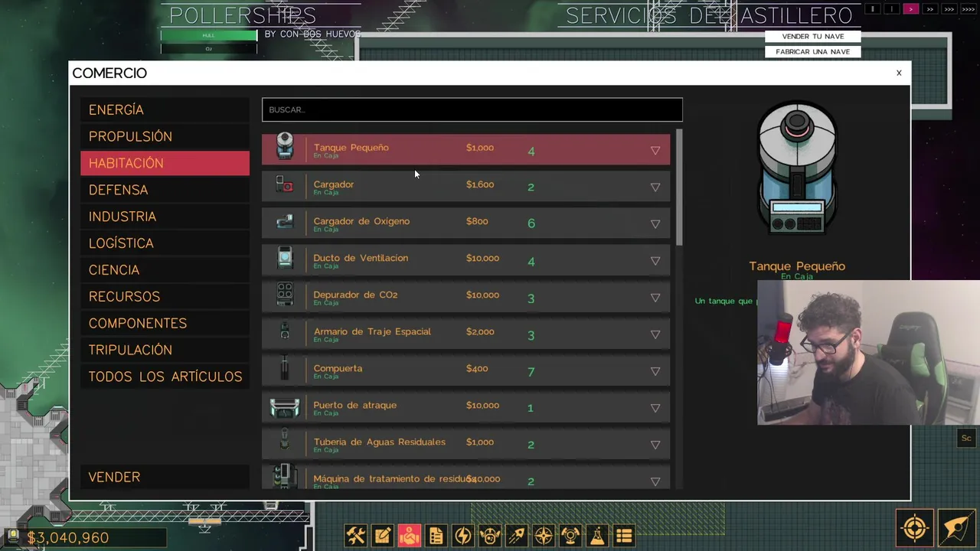Click the Cargador item icon
The width and height of the screenshot is (980, 551).
pyautogui.click(x=285, y=184)
